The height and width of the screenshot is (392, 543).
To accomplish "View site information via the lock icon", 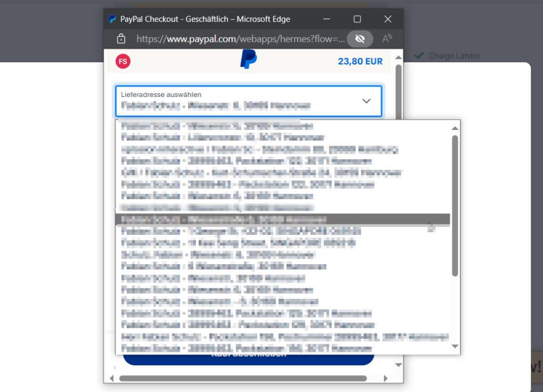I will pyautogui.click(x=121, y=38).
